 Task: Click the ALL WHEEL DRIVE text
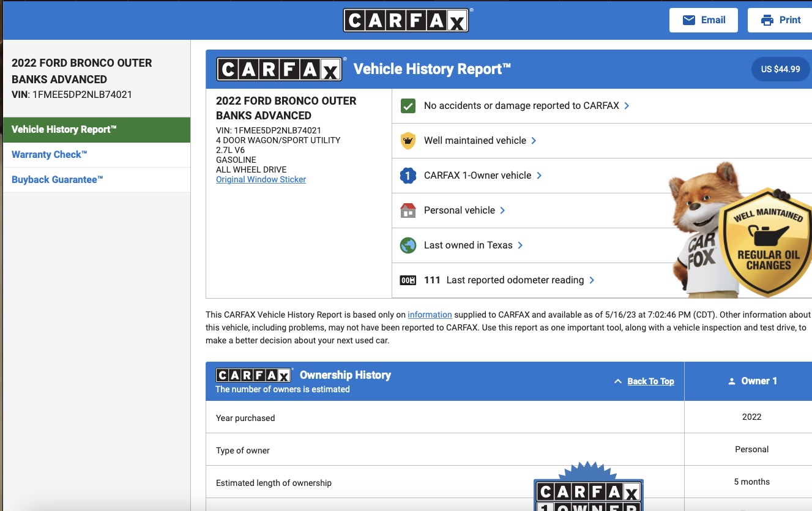[x=251, y=170]
